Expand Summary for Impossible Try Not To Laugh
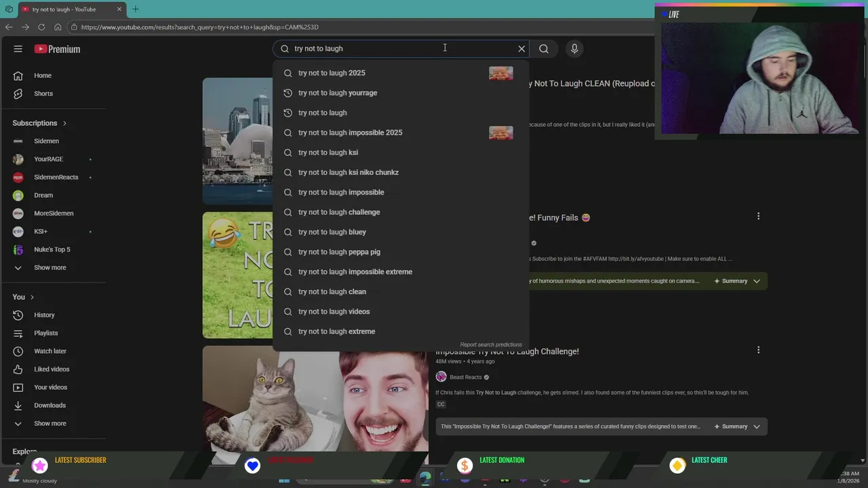This screenshot has width=868, height=488. (x=737, y=426)
